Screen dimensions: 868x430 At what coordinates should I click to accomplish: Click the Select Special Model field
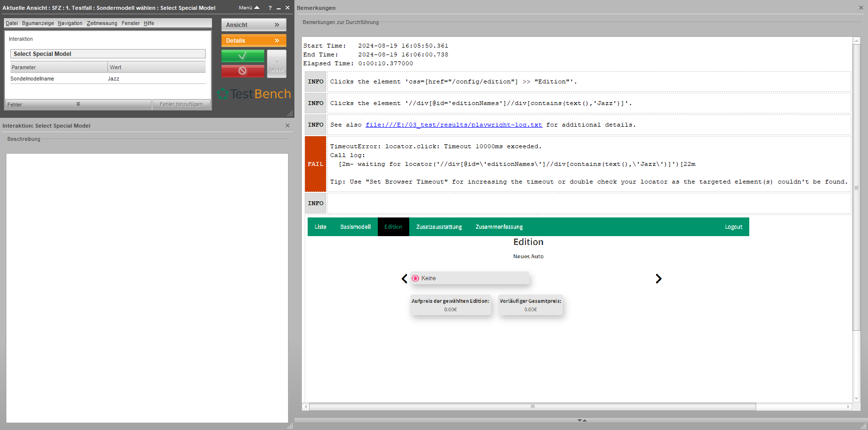point(108,54)
